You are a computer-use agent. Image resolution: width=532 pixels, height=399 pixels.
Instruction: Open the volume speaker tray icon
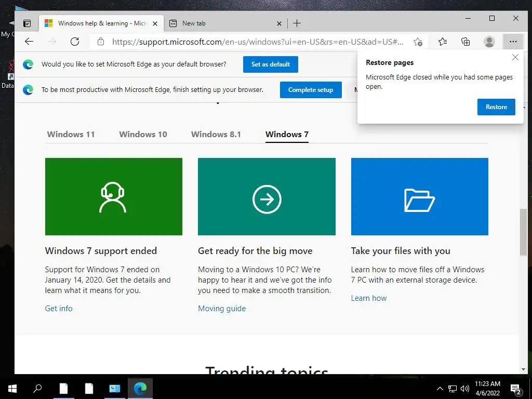(465, 389)
